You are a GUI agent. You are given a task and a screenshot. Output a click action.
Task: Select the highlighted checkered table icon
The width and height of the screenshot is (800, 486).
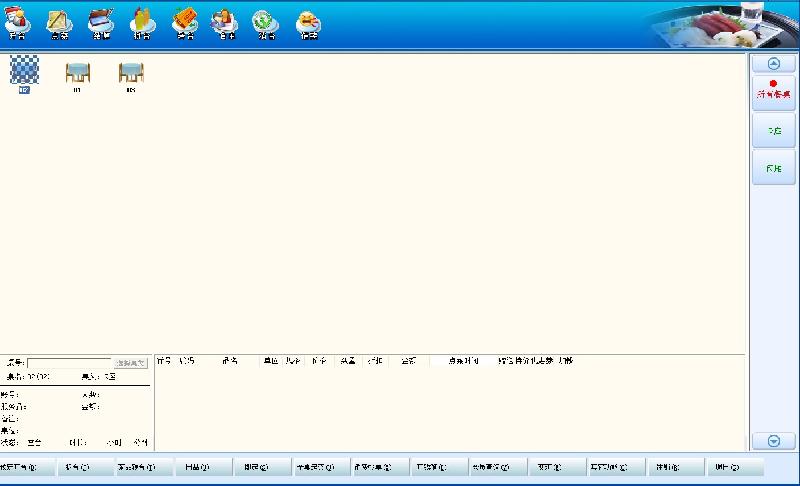pos(23,73)
